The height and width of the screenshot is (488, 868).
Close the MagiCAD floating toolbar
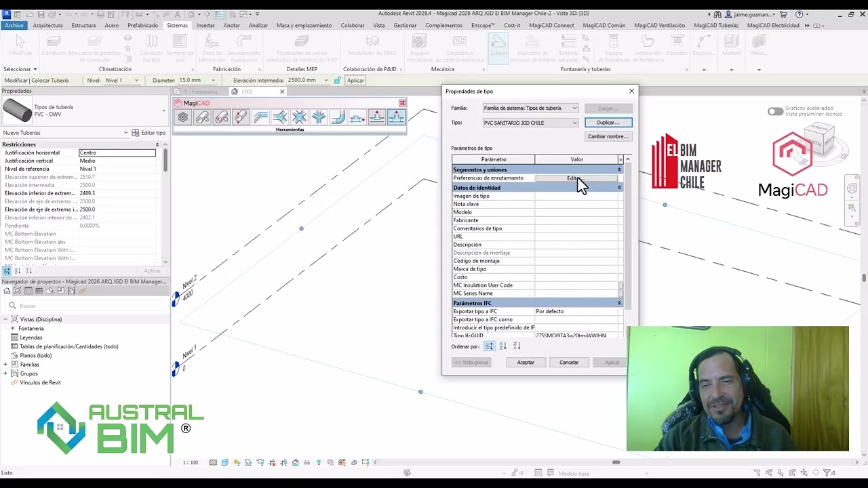(x=402, y=103)
